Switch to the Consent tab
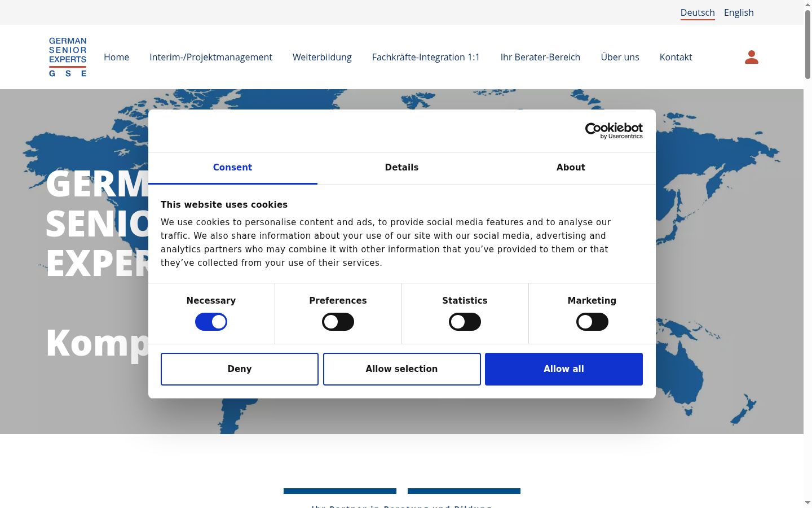 232,168
